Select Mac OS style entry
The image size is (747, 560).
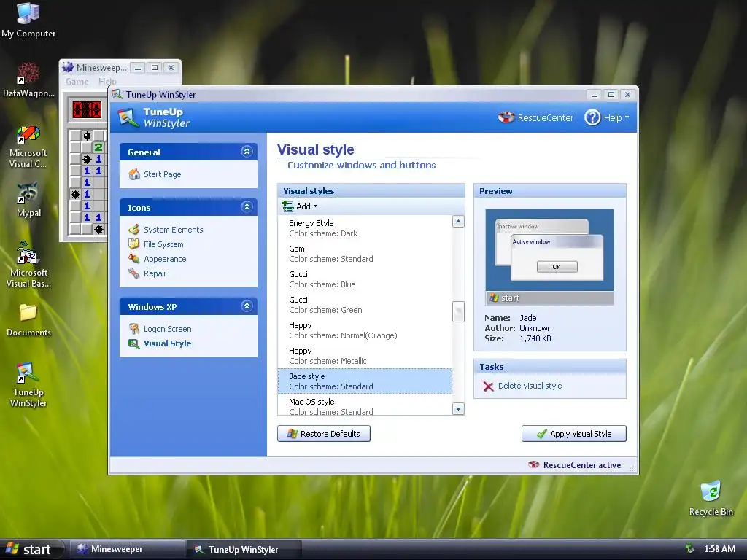click(365, 405)
